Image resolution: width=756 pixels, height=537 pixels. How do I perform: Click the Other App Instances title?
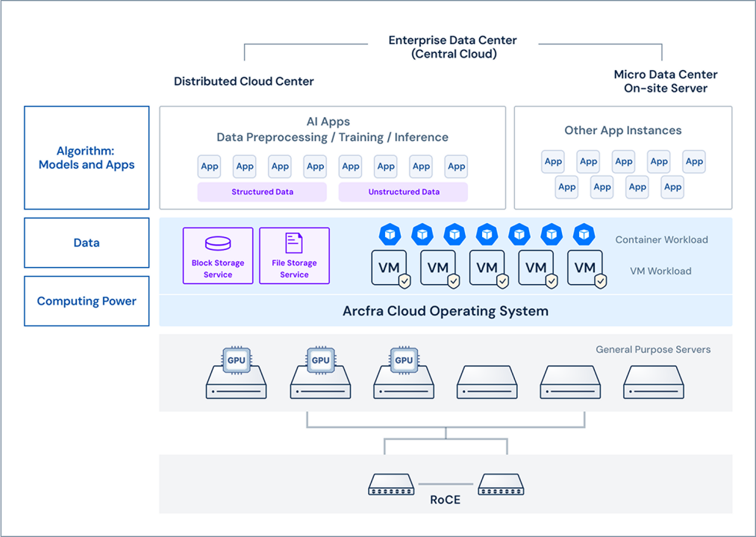(x=622, y=131)
